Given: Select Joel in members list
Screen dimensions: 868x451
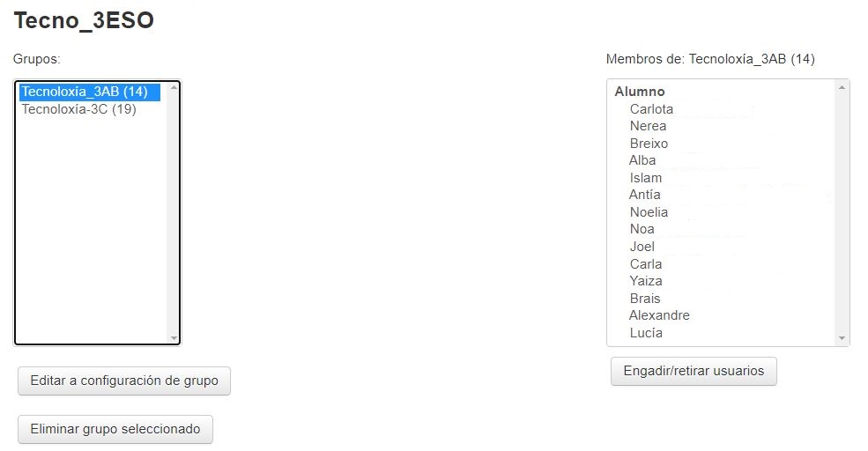Looking at the screenshot, I should pos(642,247).
